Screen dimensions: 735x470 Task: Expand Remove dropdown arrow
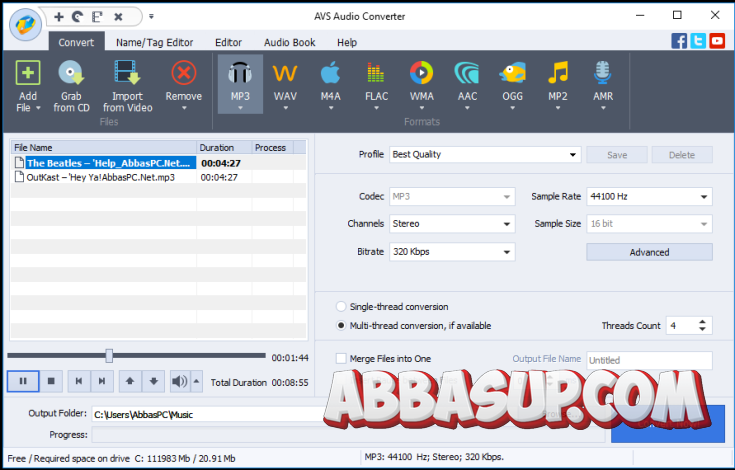tap(184, 108)
